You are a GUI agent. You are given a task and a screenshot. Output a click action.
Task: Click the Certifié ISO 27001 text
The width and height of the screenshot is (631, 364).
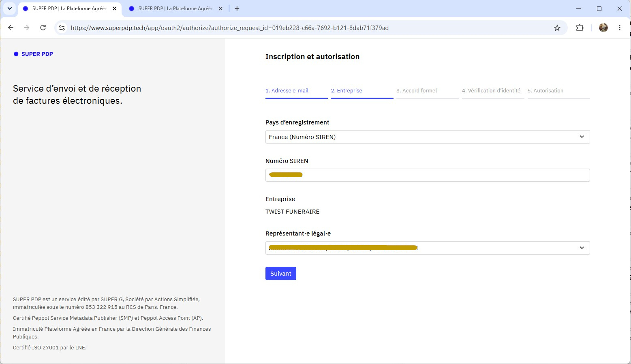click(50, 348)
